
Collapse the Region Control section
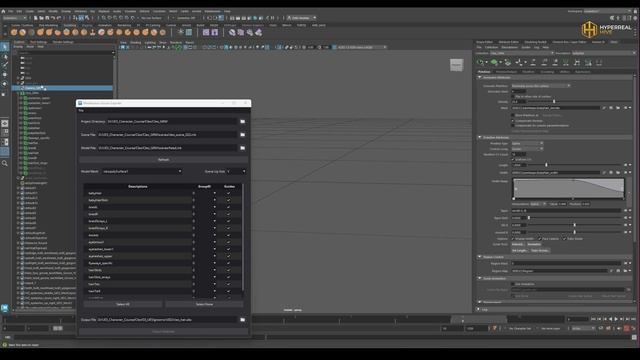480,257
